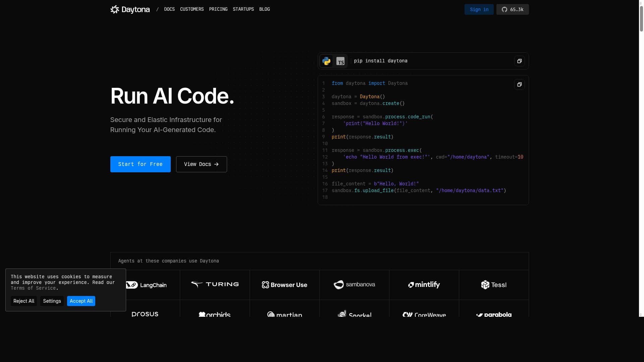This screenshot has height=362, width=644.
Task: Go to the Customers page
Action: coord(192,9)
